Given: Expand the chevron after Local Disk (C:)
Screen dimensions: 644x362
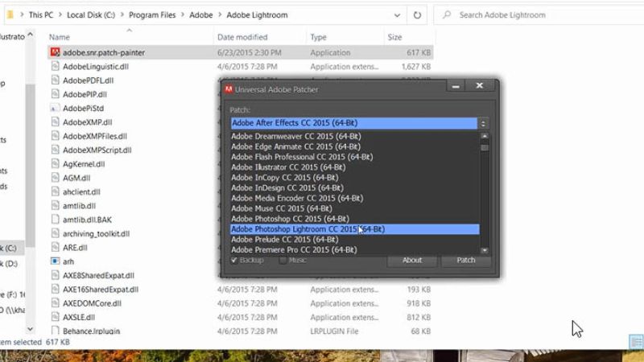Looking at the screenshot, I should [x=122, y=15].
